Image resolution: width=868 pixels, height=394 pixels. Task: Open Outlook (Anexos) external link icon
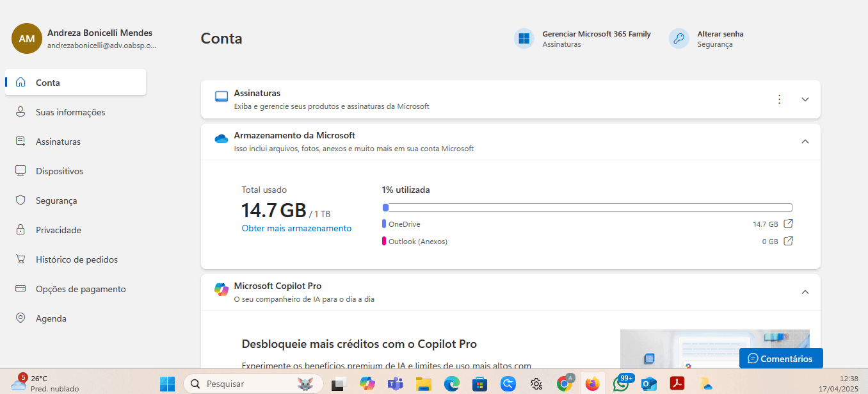click(789, 241)
